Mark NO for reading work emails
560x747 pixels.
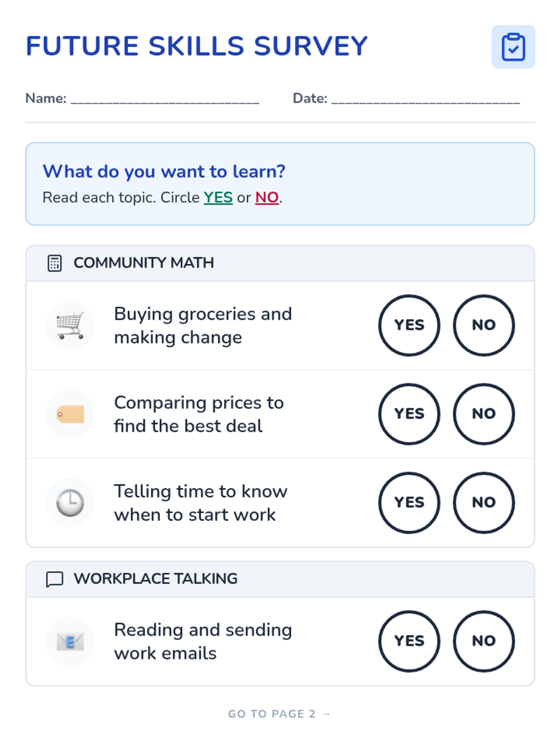[x=483, y=641]
